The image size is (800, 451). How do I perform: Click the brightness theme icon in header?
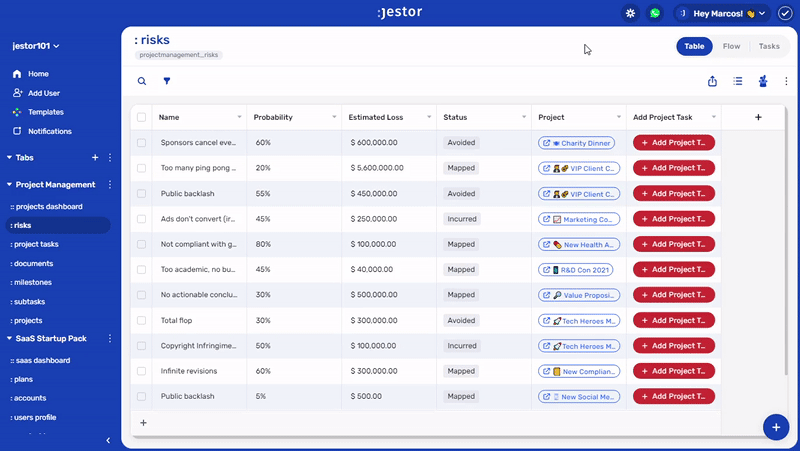[x=631, y=13]
